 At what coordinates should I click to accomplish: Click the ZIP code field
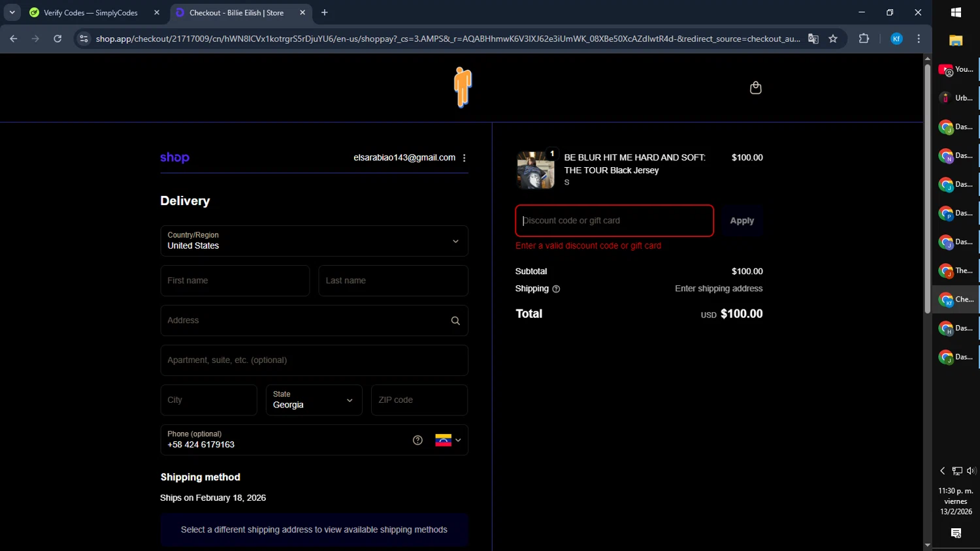419,400
